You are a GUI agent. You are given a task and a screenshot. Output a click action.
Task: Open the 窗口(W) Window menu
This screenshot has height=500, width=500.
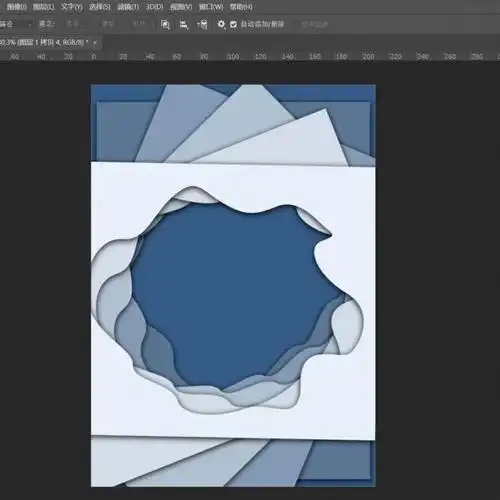[x=211, y=7]
